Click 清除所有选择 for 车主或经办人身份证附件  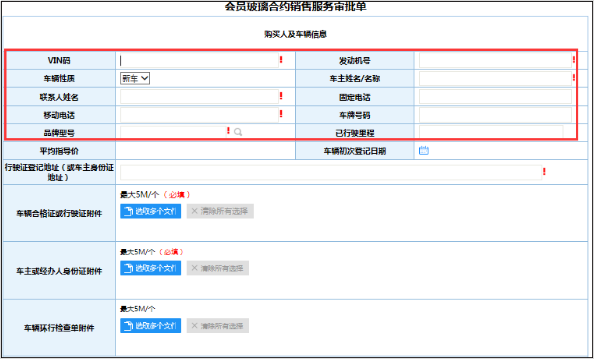(x=218, y=268)
